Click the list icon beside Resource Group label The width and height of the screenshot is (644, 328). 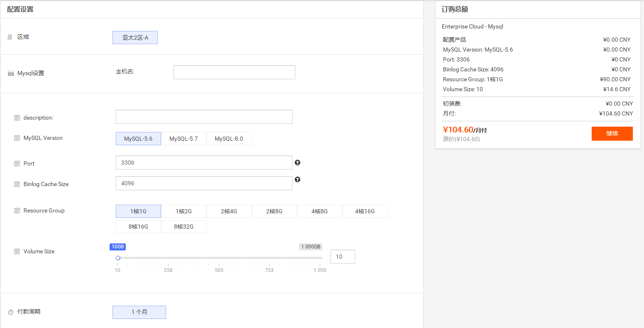pyautogui.click(x=17, y=211)
